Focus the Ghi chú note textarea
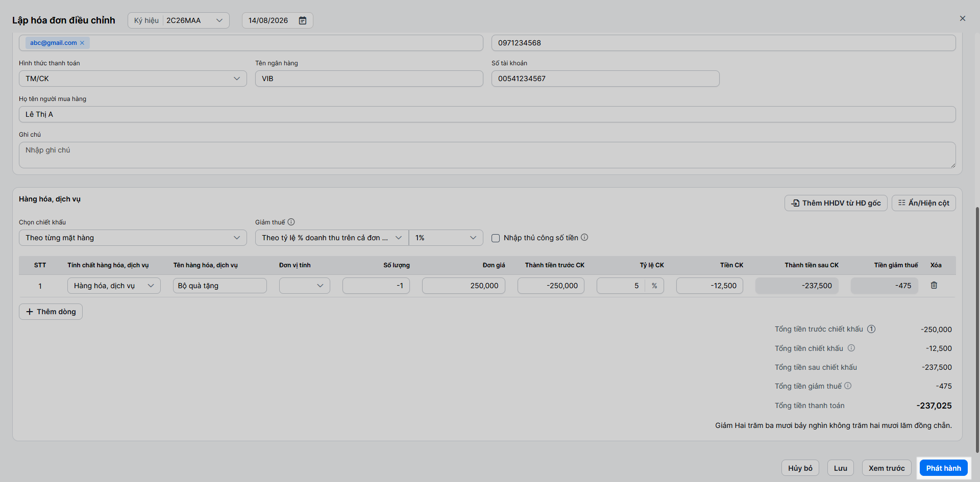 point(487,155)
